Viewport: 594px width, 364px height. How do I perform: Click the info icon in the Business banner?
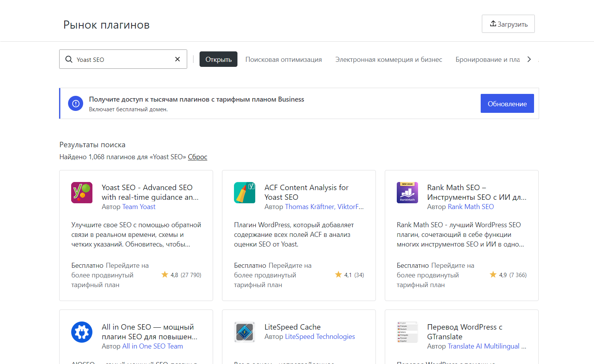pos(76,104)
